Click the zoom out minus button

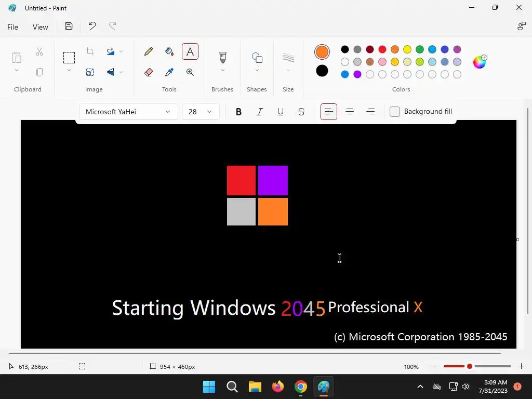[x=433, y=366]
